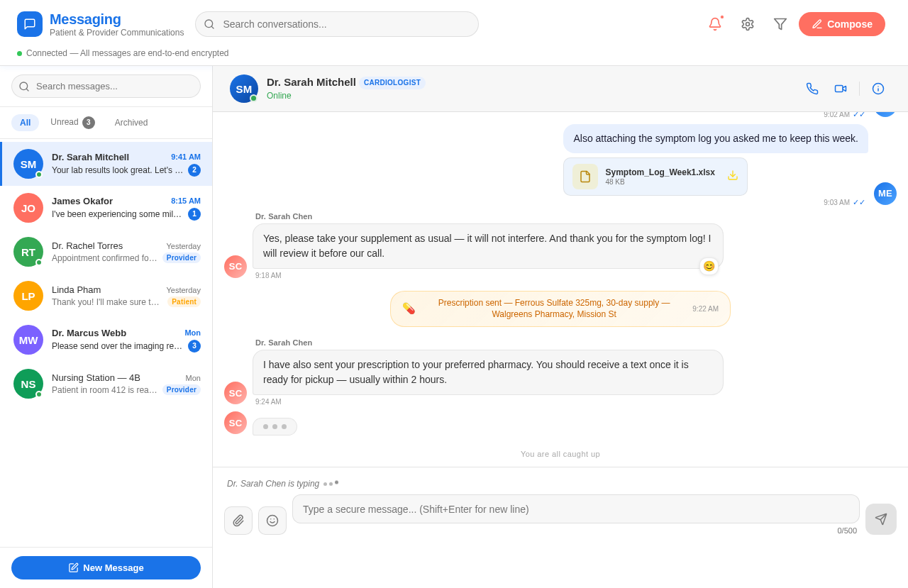Screen dimensions: 908x588
Task: Focus the Search messages field
Action: 106,87
